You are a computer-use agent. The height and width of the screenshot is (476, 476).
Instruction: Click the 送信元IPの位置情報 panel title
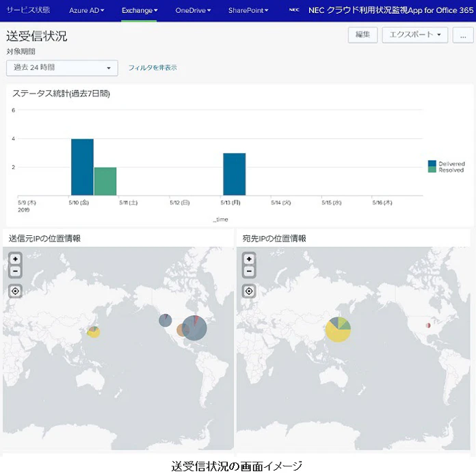point(44,239)
